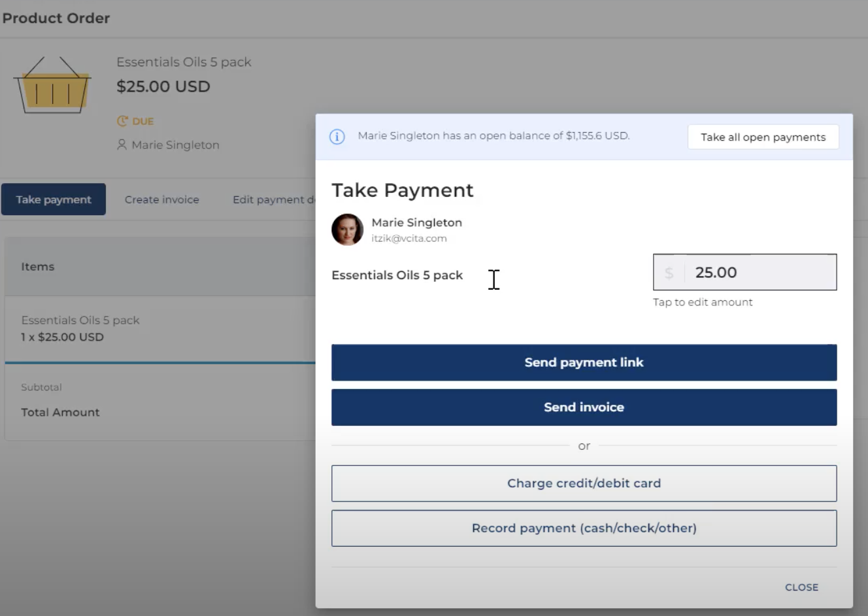Click the info icon in balance banner
The image size is (868, 616).
point(337,137)
